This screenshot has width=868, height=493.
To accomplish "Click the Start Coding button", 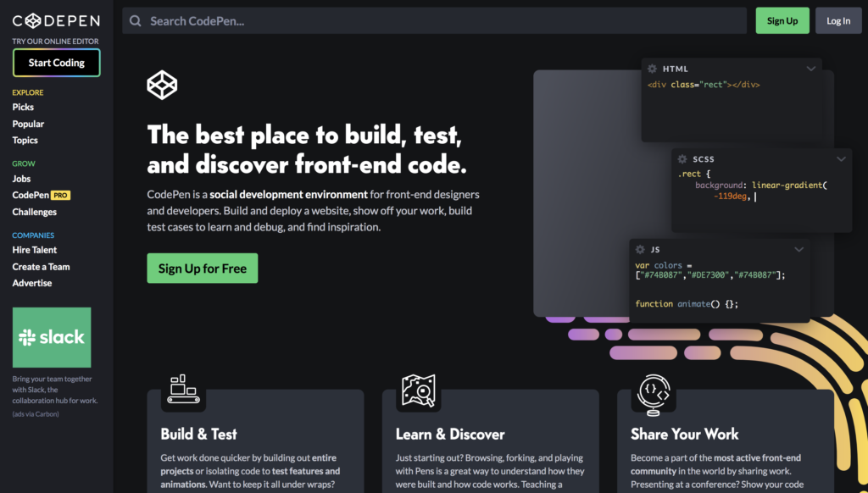I will [57, 63].
